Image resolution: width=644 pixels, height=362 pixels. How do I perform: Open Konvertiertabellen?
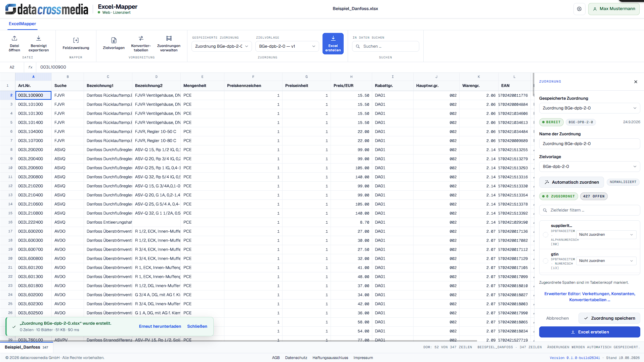(141, 44)
